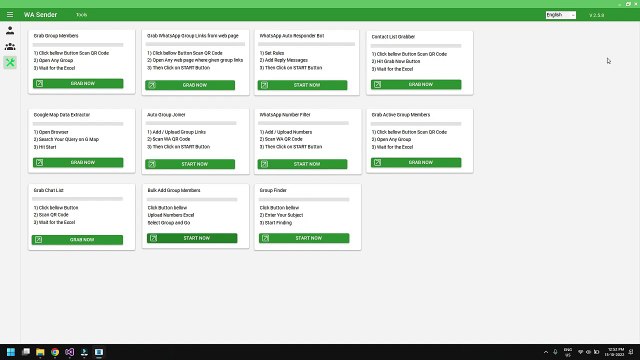
Task: Click the launch icon on Auto Group Joiner button
Action: 152,164
